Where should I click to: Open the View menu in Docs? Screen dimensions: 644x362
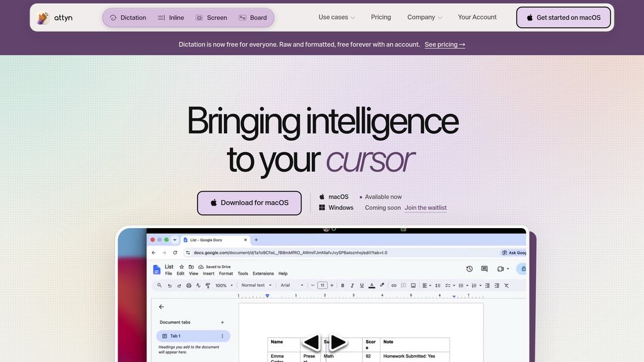pyautogui.click(x=194, y=273)
